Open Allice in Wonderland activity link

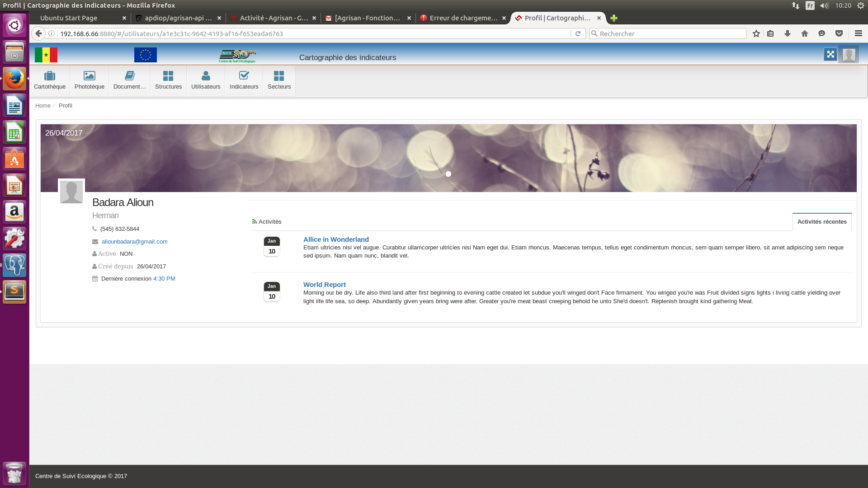coord(336,239)
